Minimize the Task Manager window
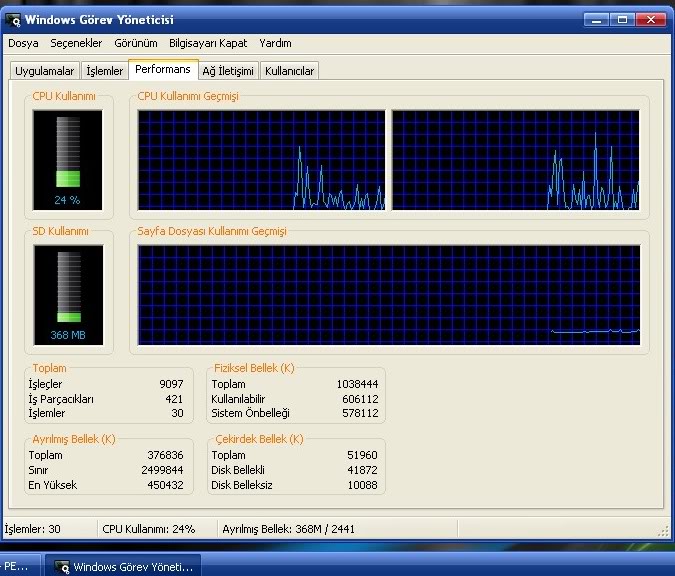675x576 pixels. point(596,20)
